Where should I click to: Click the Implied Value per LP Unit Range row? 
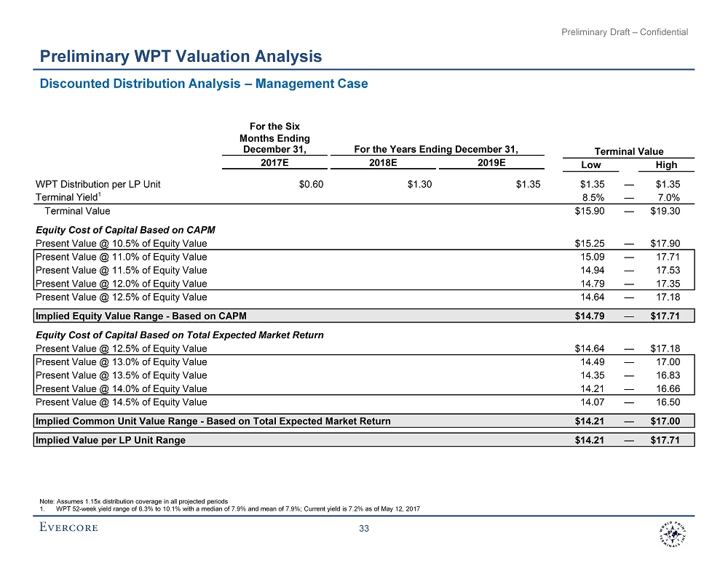click(110, 440)
